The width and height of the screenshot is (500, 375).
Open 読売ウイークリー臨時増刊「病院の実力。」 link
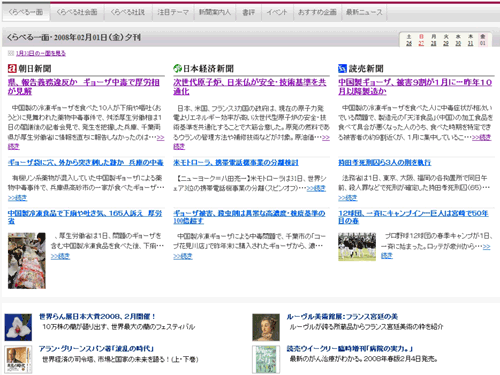tap(350, 349)
